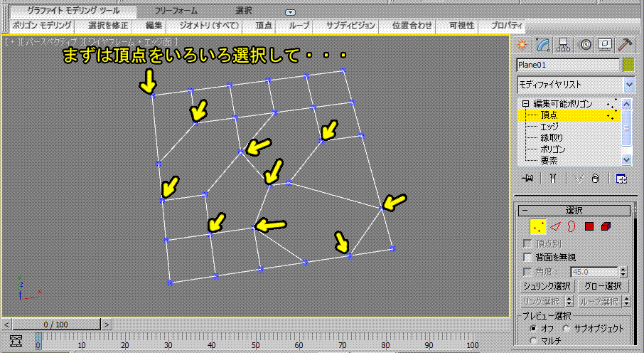Select the Element red cube icon
The image size is (644, 353).
(606, 226)
